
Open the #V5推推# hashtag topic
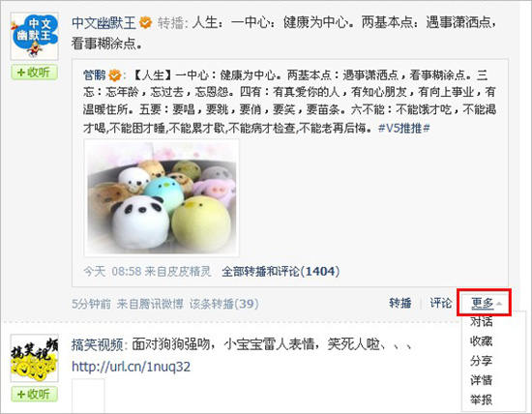click(404, 129)
